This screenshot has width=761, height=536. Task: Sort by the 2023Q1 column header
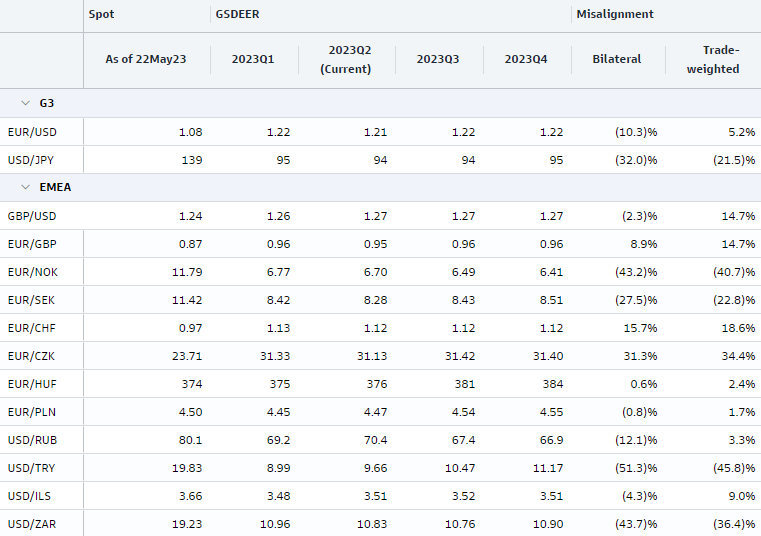click(x=252, y=60)
